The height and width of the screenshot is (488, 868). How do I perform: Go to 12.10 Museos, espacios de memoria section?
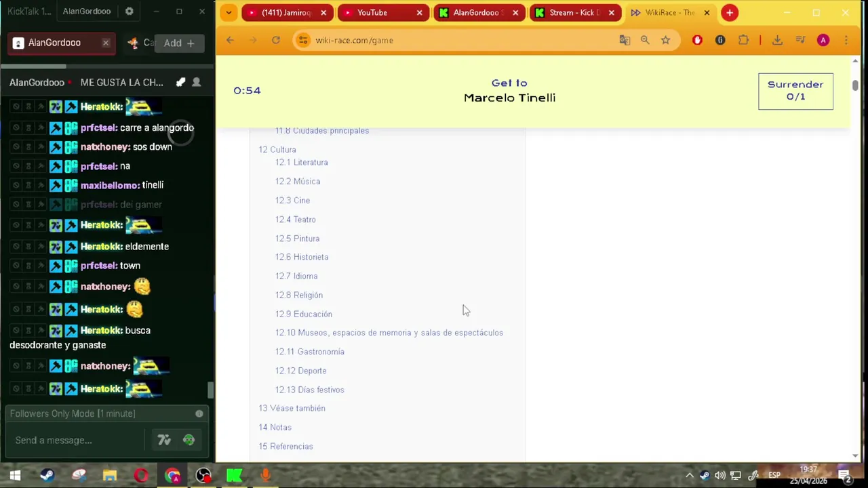389,333
